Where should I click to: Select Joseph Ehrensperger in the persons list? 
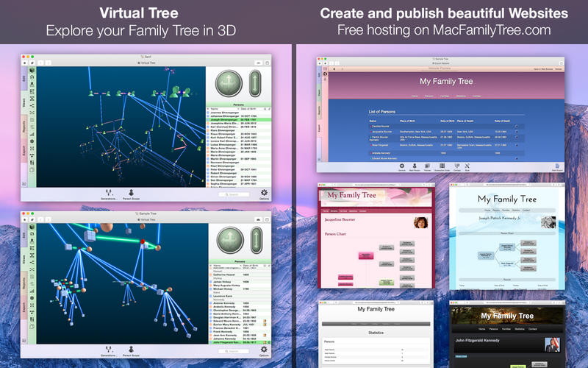(232, 120)
